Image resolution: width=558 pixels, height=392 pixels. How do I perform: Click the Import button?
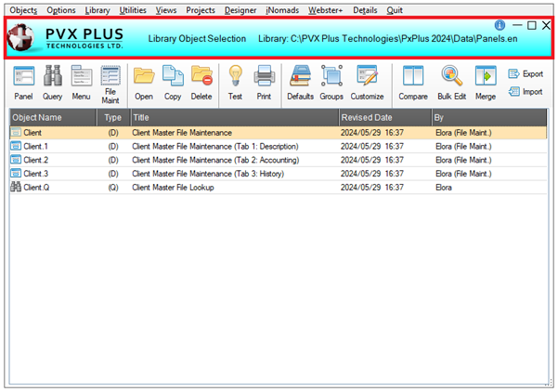coord(526,91)
